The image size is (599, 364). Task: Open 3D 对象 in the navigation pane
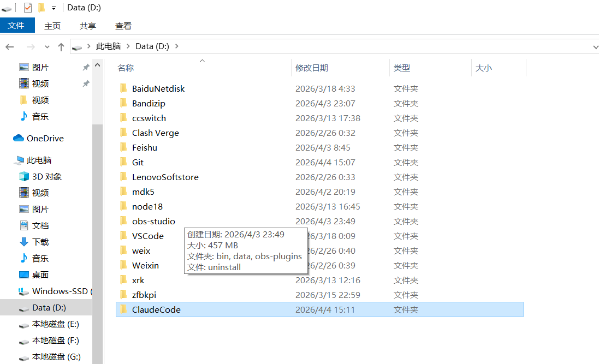[x=46, y=176]
